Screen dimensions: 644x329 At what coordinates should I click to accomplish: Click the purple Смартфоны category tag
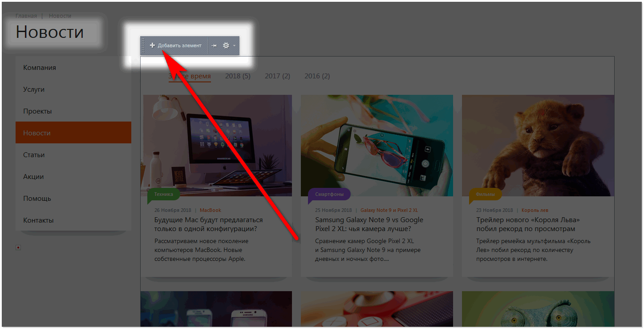[x=329, y=195]
